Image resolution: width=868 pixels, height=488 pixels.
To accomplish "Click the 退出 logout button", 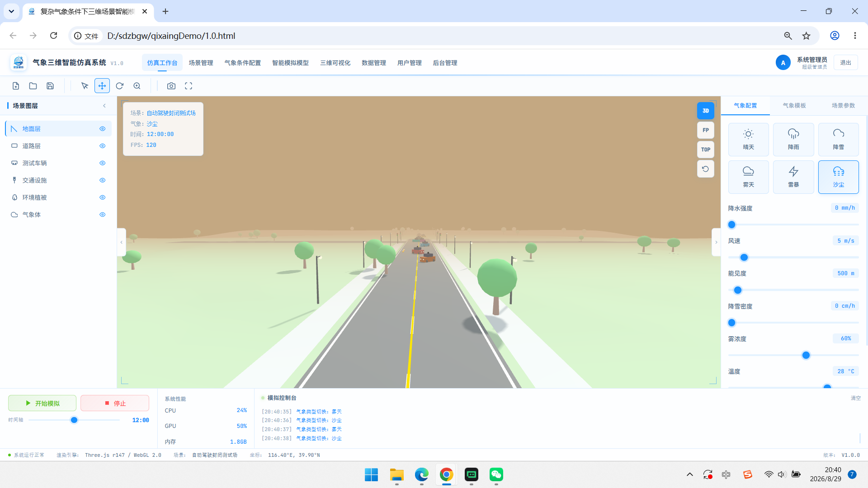I will click(x=845, y=63).
